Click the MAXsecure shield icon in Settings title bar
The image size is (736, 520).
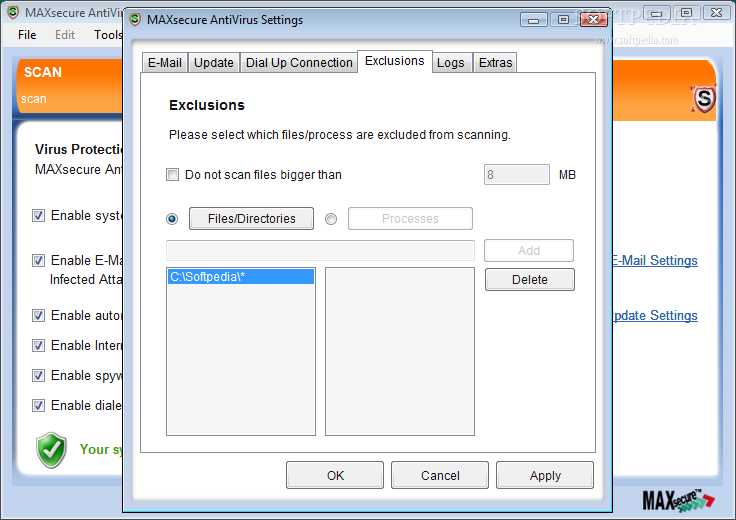tap(135, 20)
